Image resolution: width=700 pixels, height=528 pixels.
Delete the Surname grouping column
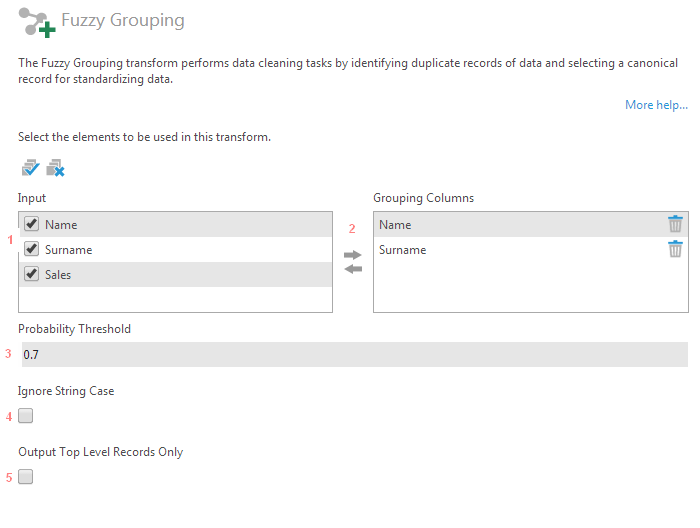pyautogui.click(x=675, y=249)
